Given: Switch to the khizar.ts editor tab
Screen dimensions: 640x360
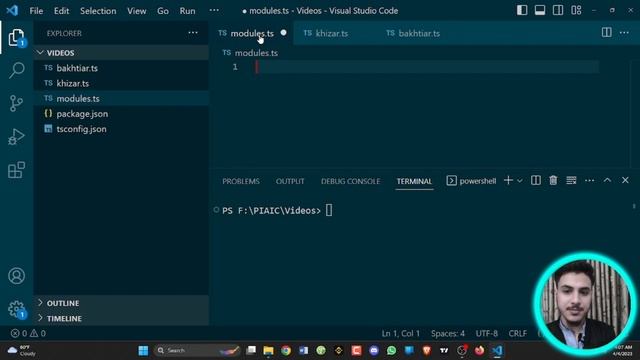Looking at the screenshot, I should 331,33.
